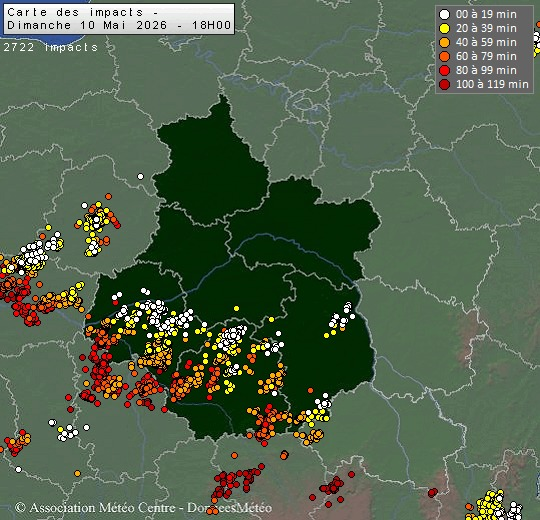Click the dark orange '60 à 79 min' legend swatch
The image size is (540, 520).
coord(445,56)
